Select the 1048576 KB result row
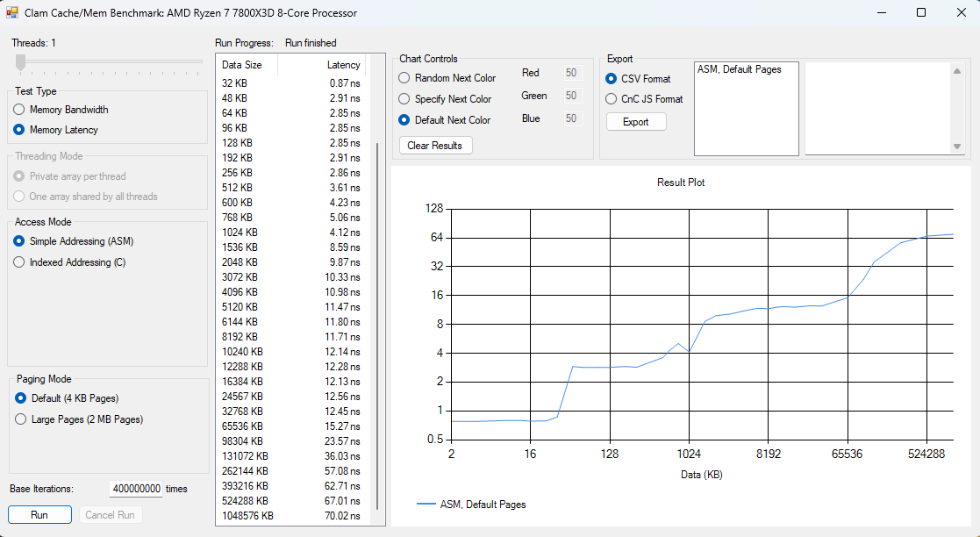The width and height of the screenshot is (980, 537). [293, 516]
